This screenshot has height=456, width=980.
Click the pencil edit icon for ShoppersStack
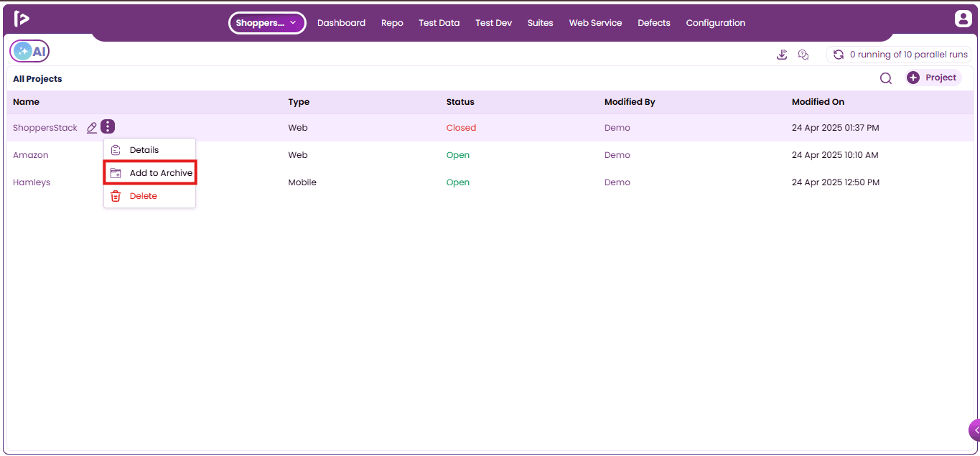point(92,128)
